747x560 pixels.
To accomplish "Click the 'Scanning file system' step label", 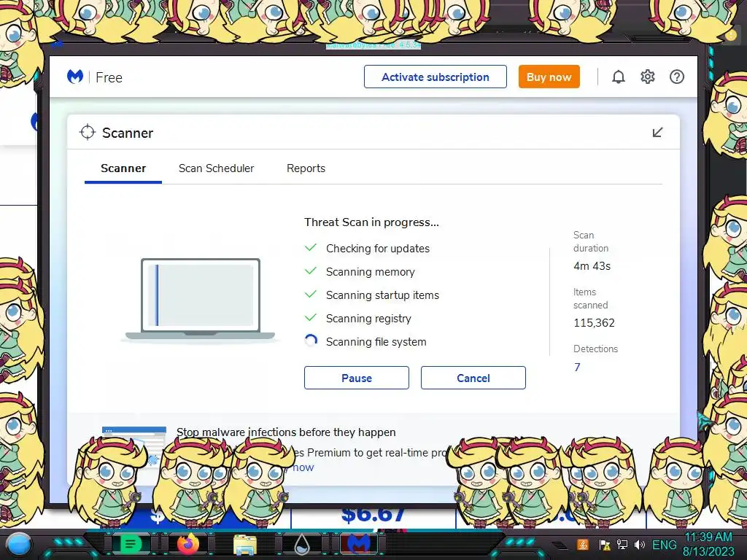I will pyautogui.click(x=376, y=342).
